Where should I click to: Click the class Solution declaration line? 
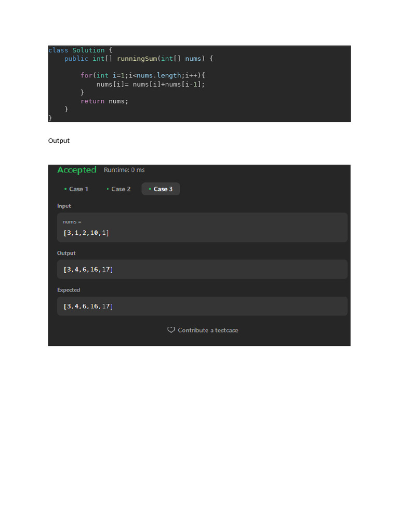click(x=80, y=50)
